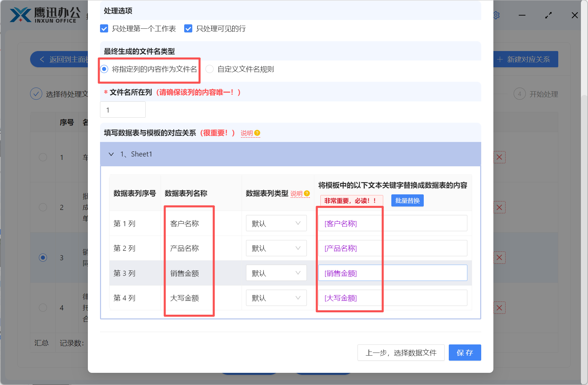Click the 保存 button
Viewport: 588px width, 385px height.
tap(465, 353)
